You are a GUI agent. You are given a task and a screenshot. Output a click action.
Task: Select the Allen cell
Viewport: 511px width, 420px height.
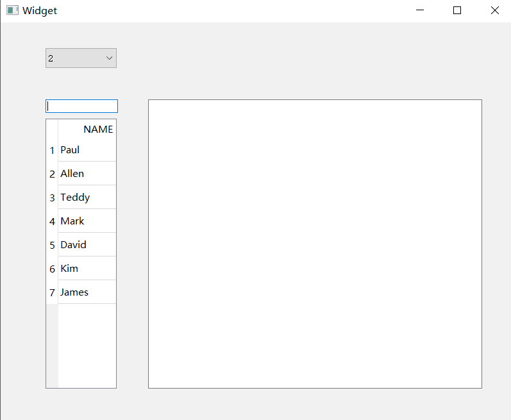pyautogui.click(x=87, y=174)
